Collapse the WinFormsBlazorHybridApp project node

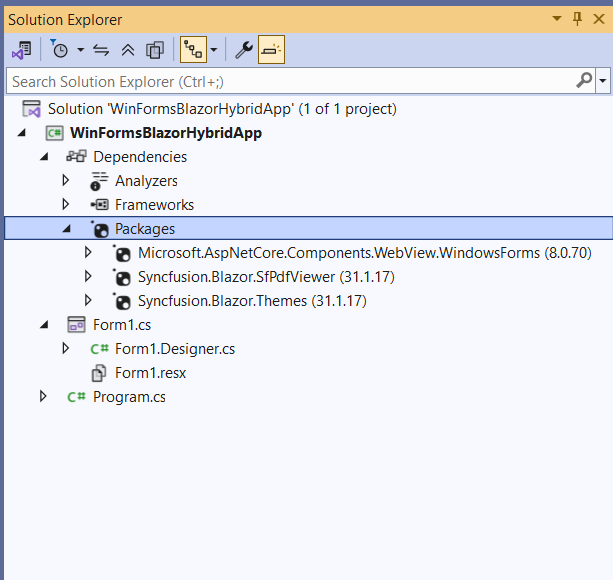pyautogui.click(x=22, y=133)
